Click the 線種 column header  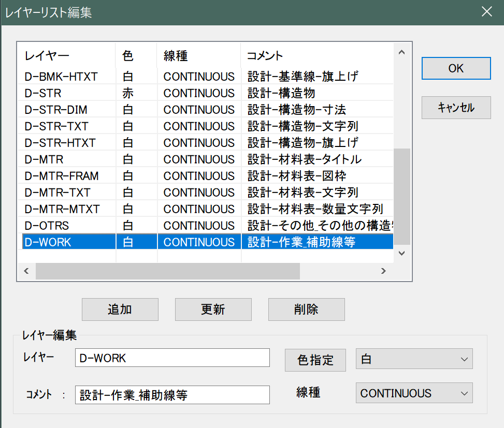click(199, 56)
